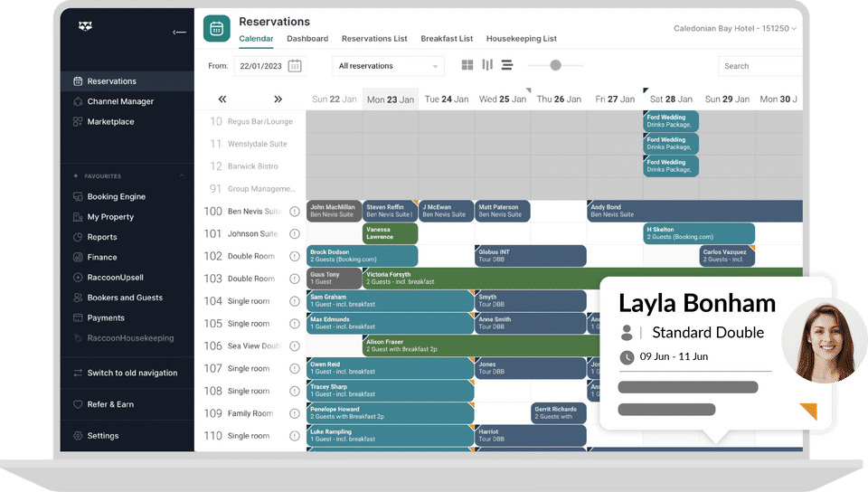868x492 pixels.
Task: Select the Calendar tab
Action: click(256, 39)
